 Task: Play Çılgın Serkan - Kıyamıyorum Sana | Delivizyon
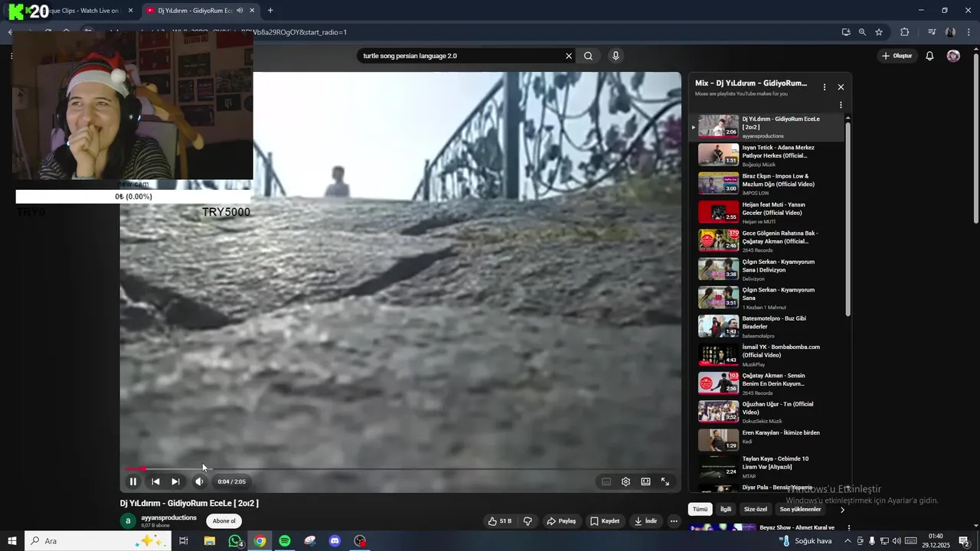click(x=766, y=269)
